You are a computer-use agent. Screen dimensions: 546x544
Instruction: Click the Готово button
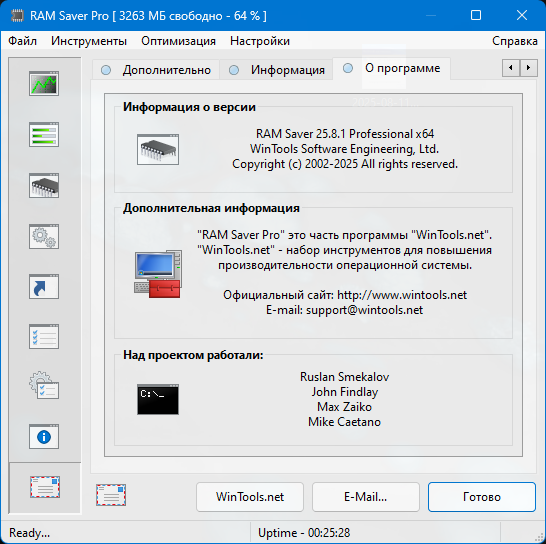click(482, 497)
